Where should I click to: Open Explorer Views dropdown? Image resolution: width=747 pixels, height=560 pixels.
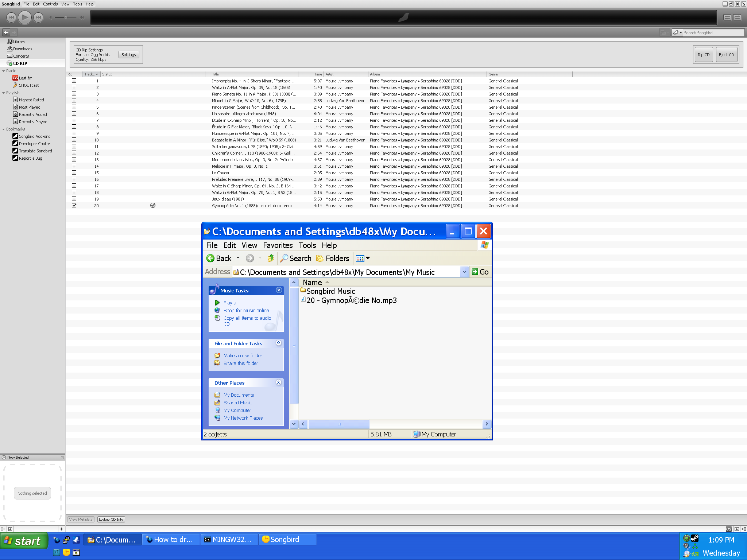click(363, 258)
